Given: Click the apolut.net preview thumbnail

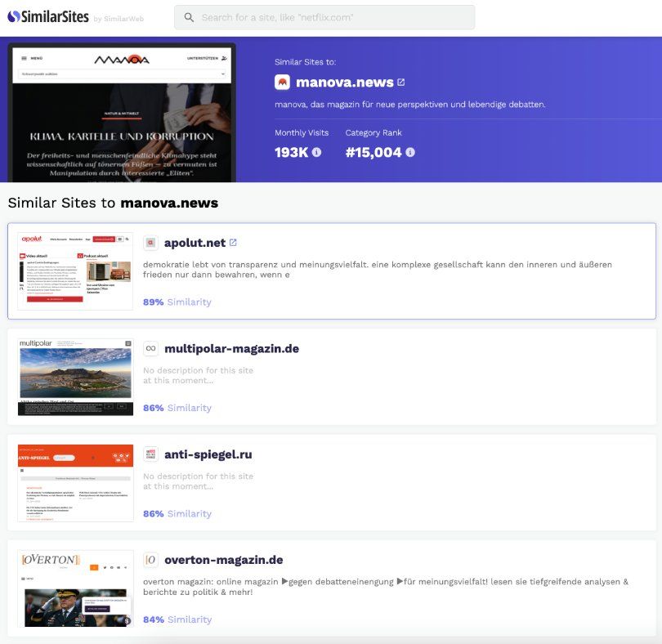Looking at the screenshot, I should tap(75, 271).
